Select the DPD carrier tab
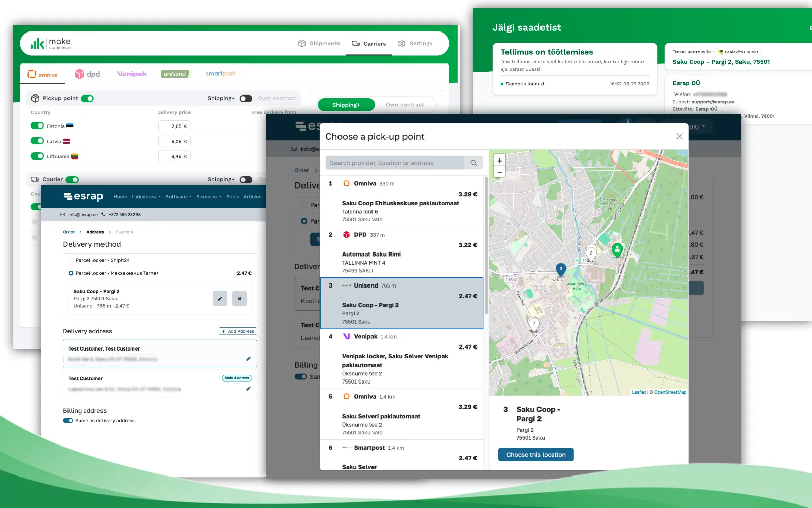Image resolution: width=812 pixels, height=508 pixels. [x=87, y=74]
